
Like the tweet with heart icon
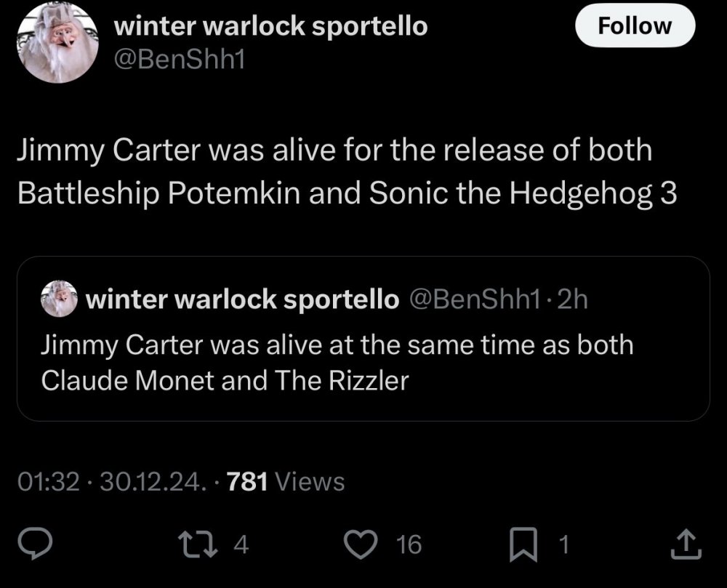(361, 544)
